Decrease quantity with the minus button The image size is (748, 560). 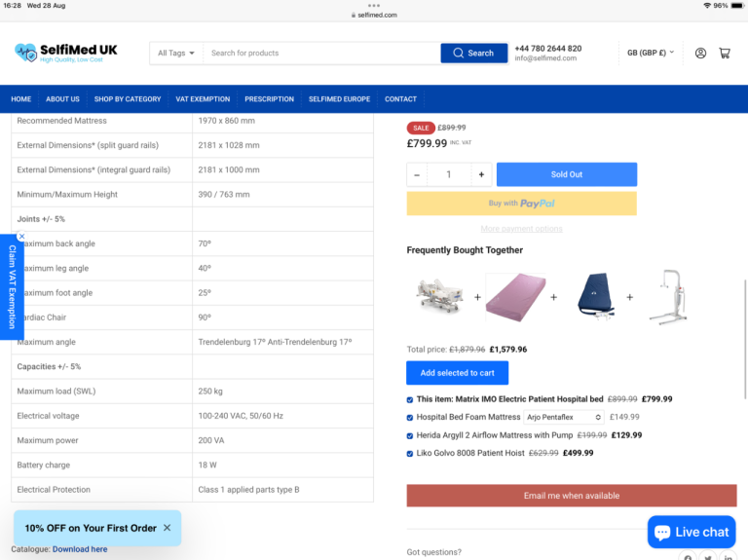(x=417, y=174)
